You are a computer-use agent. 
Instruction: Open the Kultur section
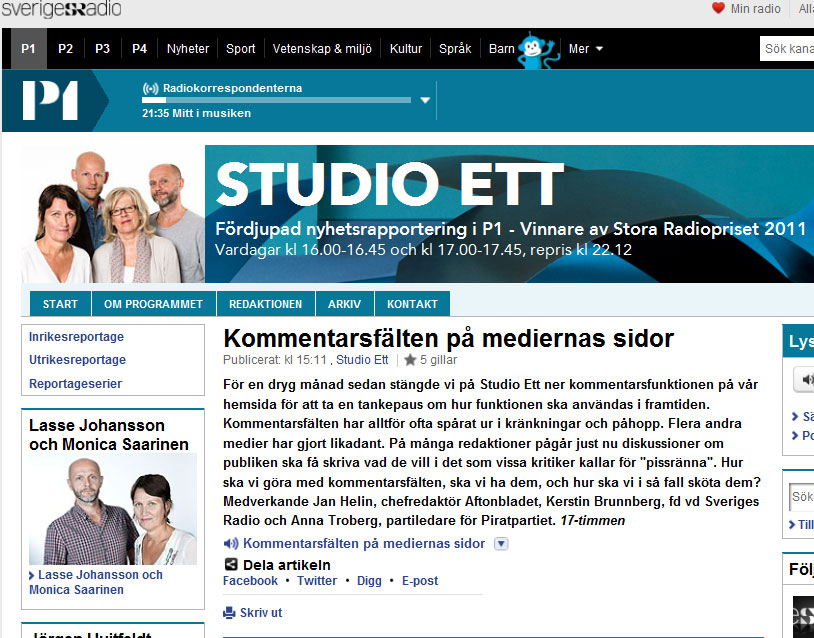406,49
